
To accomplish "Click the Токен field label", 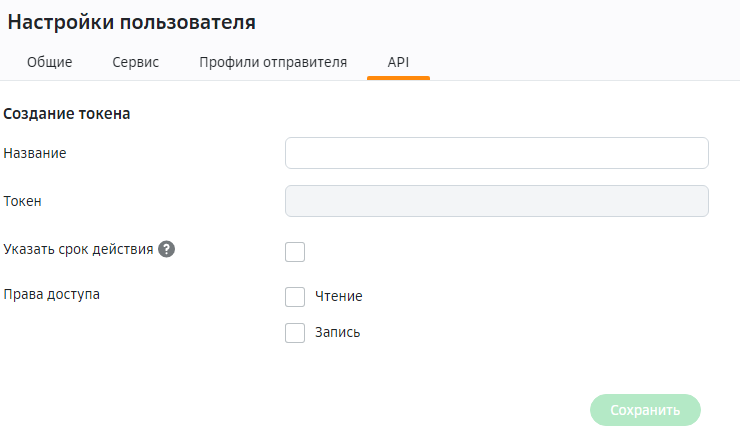I will (x=23, y=201).
